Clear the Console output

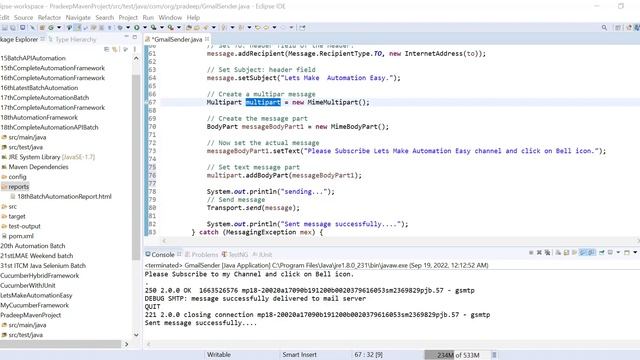558,253
